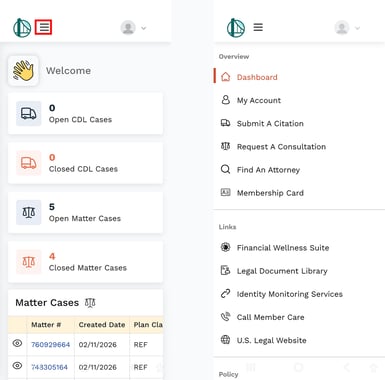Click the Closed Matter Cases scales icon
Image resolution: width=385 pixels, height=380 pixels.
[29, 262]
